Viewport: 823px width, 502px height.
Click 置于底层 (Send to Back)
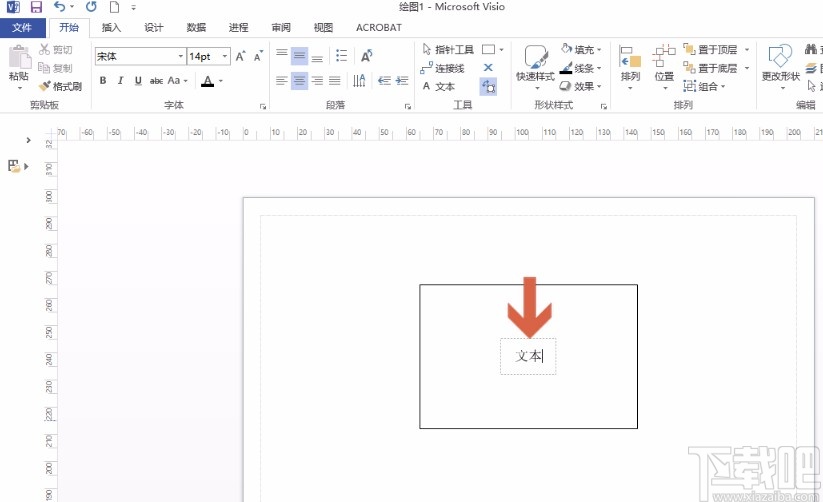(x=711, y=68)
